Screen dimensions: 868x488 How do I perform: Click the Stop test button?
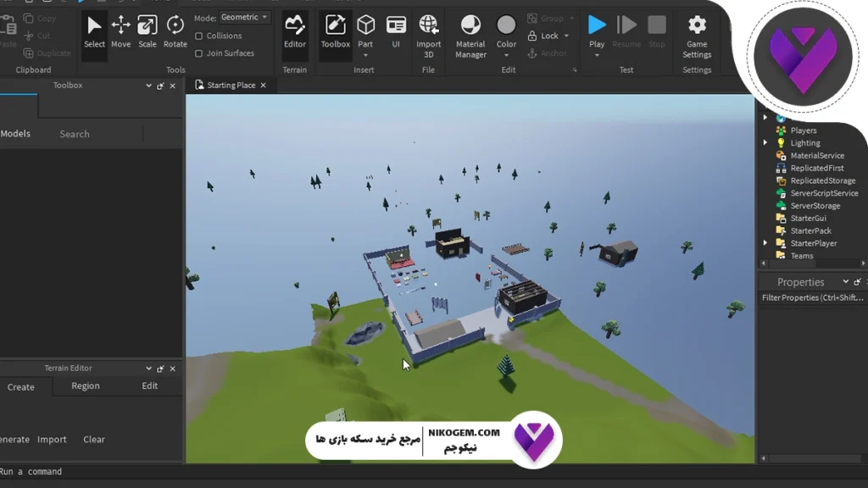[x=657, y=31]
